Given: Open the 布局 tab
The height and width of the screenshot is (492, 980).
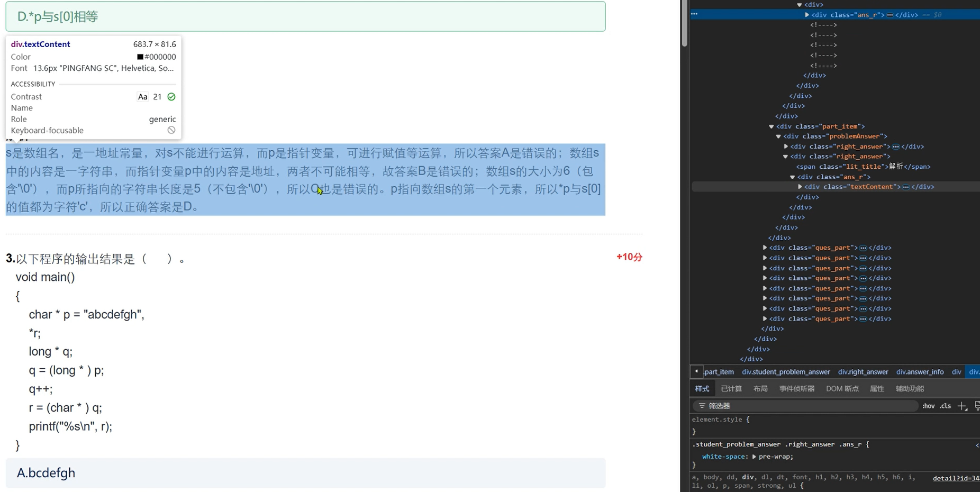Looking at the screenshot, I should tap(760, 388).
